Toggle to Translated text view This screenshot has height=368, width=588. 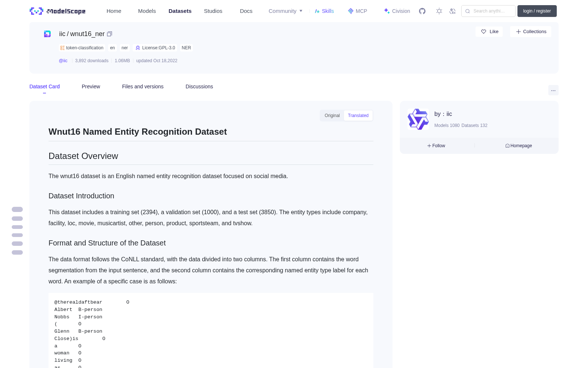(358, 116)
